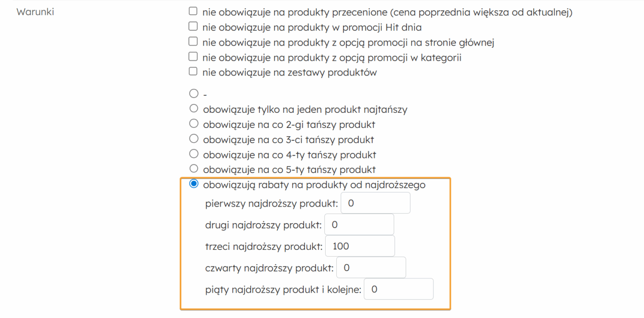
Task: Select the '-' radio option
Action: (194, 93)
